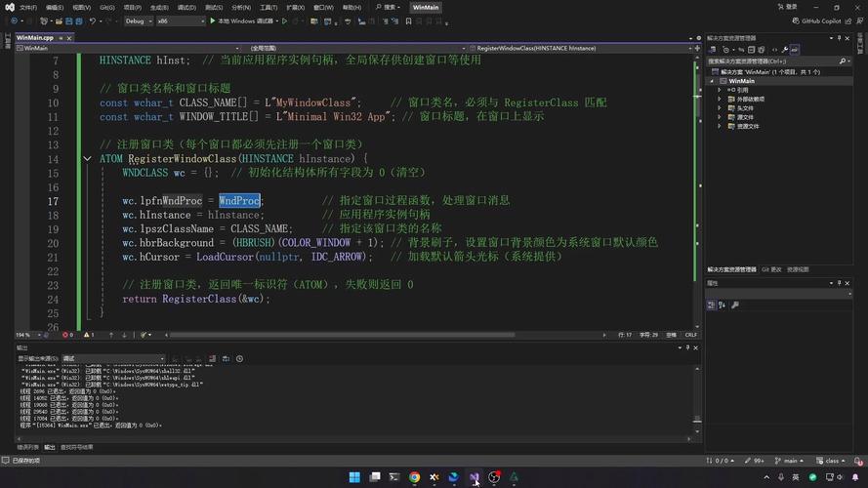The width and height of the screenshot is (868, 488).
Task: Open WinMain project scope dropdown
Action: pyautogui.click(x=128, y=48)
